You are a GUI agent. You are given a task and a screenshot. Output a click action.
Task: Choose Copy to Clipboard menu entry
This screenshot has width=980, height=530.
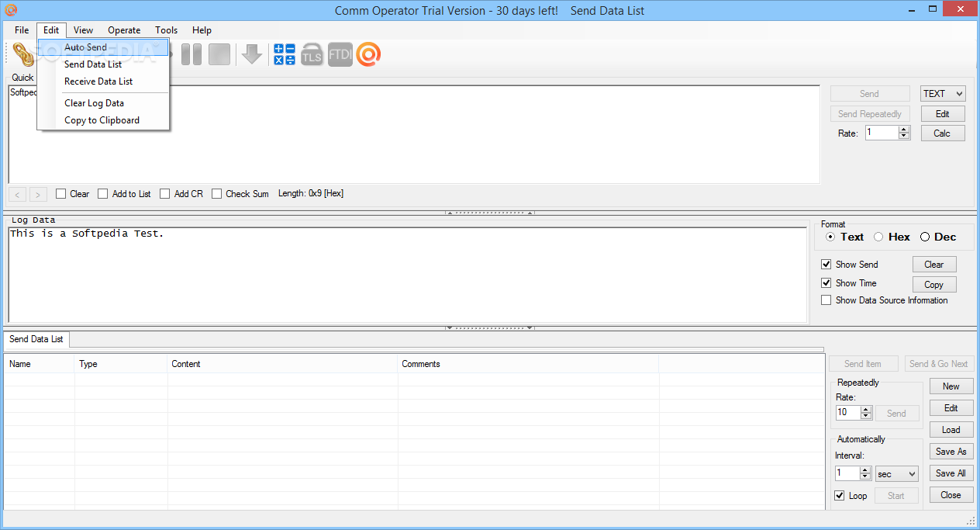click(103, 120)
